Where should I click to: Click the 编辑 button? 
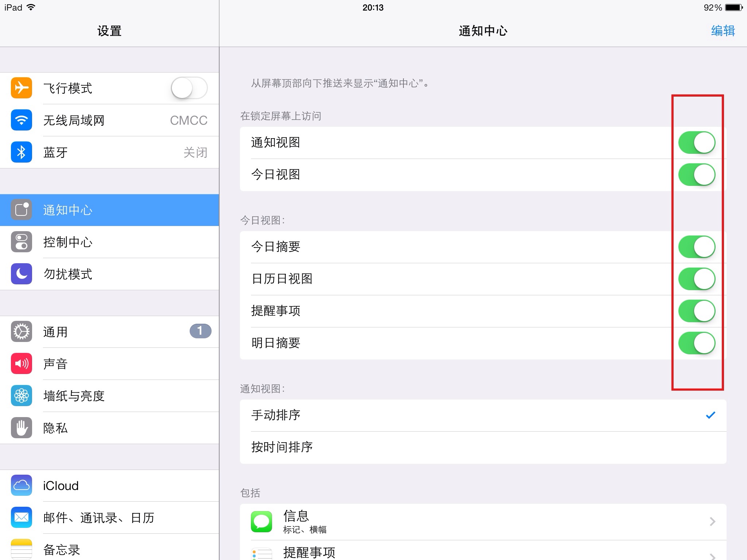pyautogui.click(x=723, y=31)
